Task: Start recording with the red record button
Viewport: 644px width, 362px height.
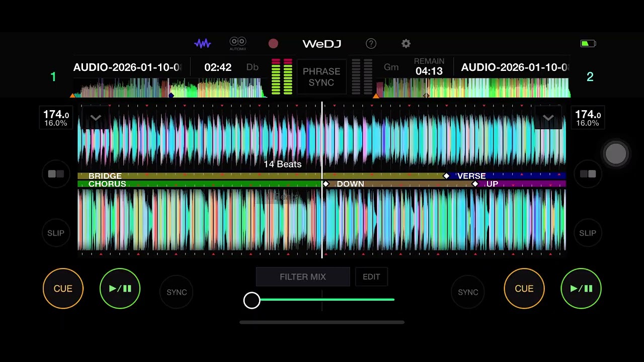Action: [x=273, y=44]
